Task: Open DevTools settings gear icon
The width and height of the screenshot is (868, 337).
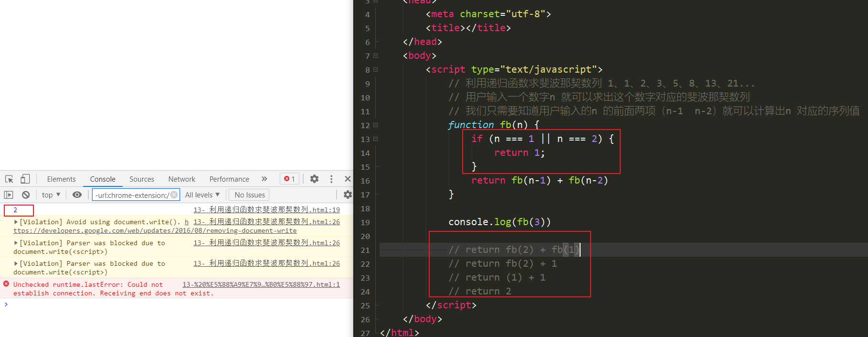Action: pyautogui.click(x=314, y=179)
